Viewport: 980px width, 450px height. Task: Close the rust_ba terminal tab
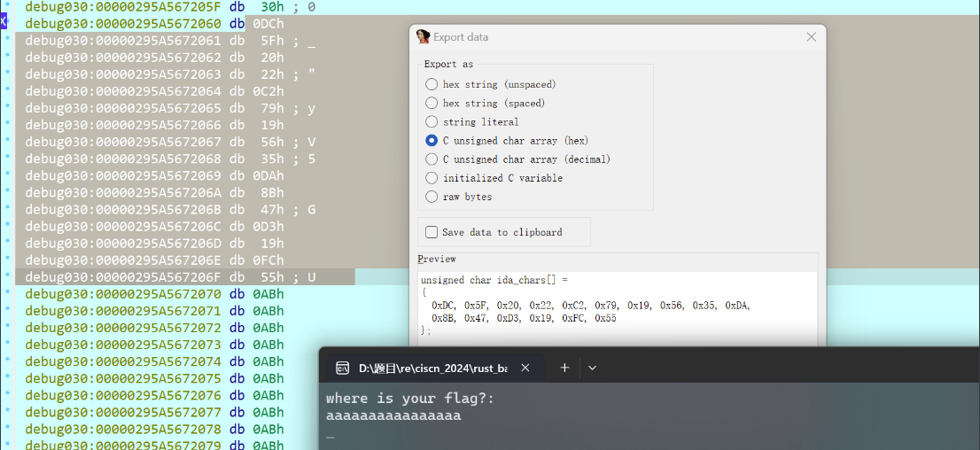(x=525, y=368)
